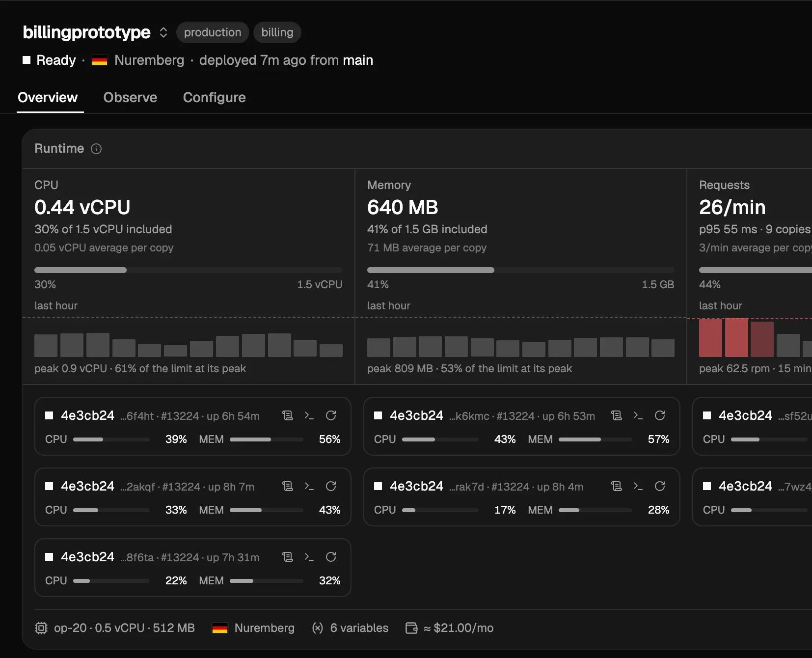
Task: Click the Runtime info icon
Action: [96, 149]
